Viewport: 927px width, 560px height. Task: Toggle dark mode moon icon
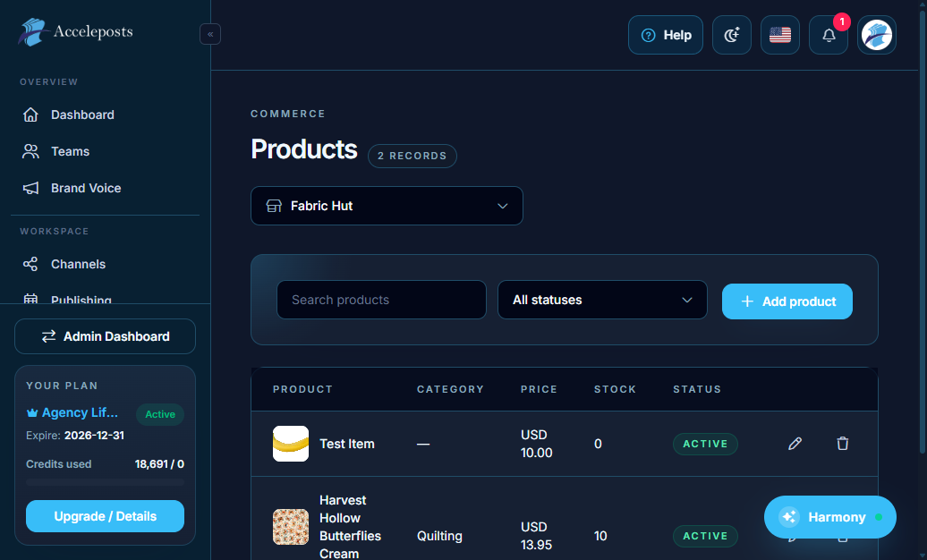(x=731, y=35)
